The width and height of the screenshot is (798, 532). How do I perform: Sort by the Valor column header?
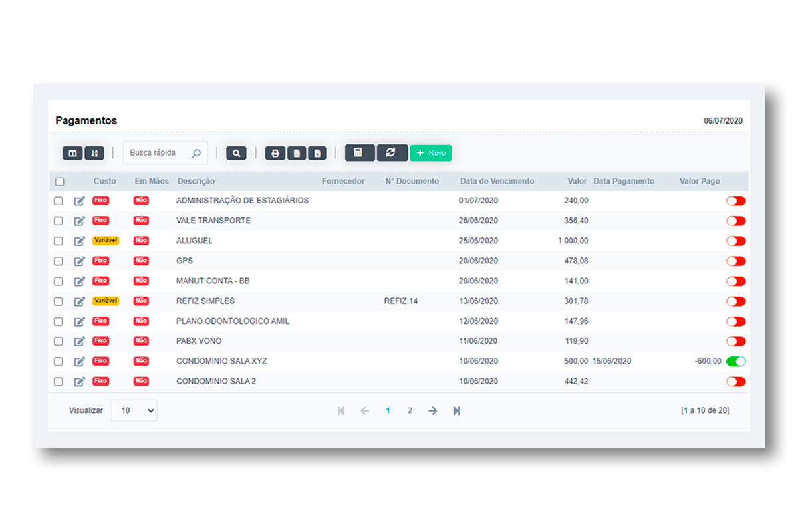coord(577,181)
